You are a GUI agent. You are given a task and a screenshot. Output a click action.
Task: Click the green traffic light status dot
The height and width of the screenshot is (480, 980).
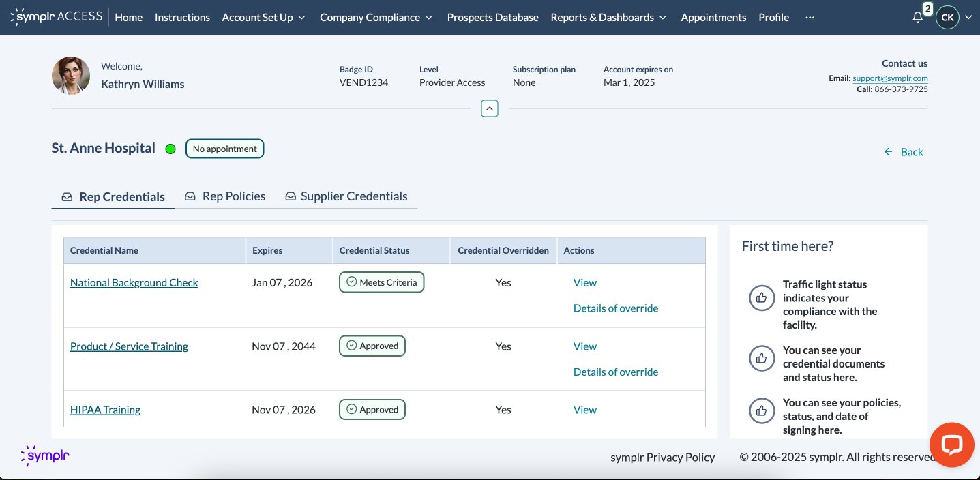tap(170, 149)
